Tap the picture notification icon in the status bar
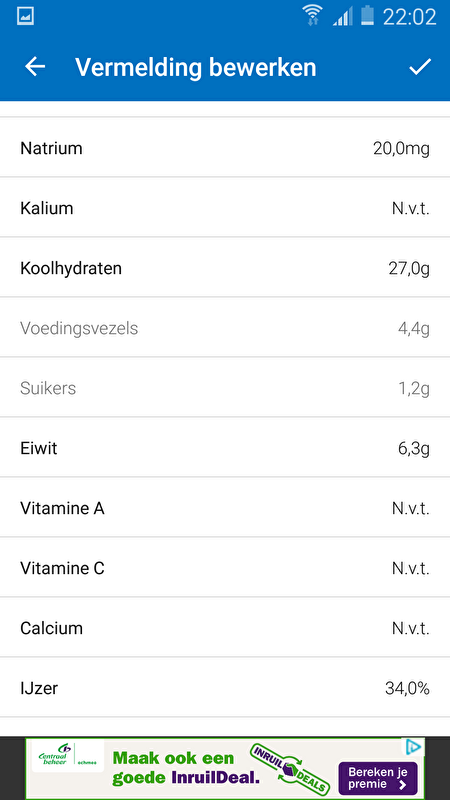This screenshot has width=450, height=800. click(25, 16)
